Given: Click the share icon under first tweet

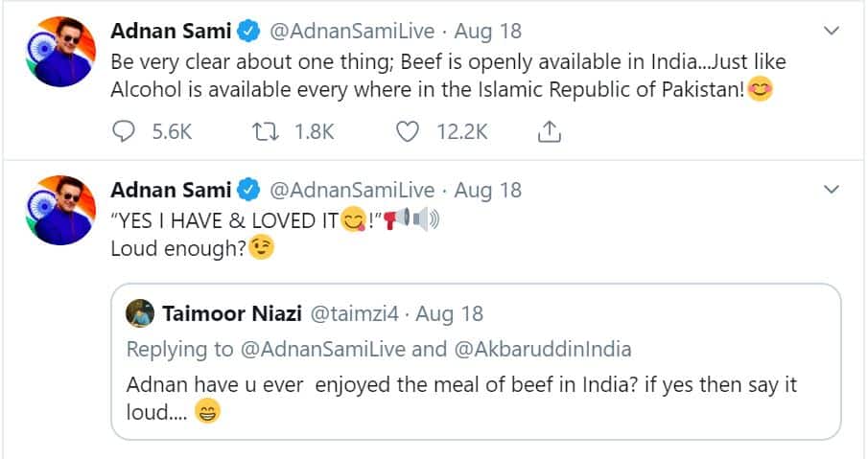Looking at the screenshot, I should click(x=550, y=131).
